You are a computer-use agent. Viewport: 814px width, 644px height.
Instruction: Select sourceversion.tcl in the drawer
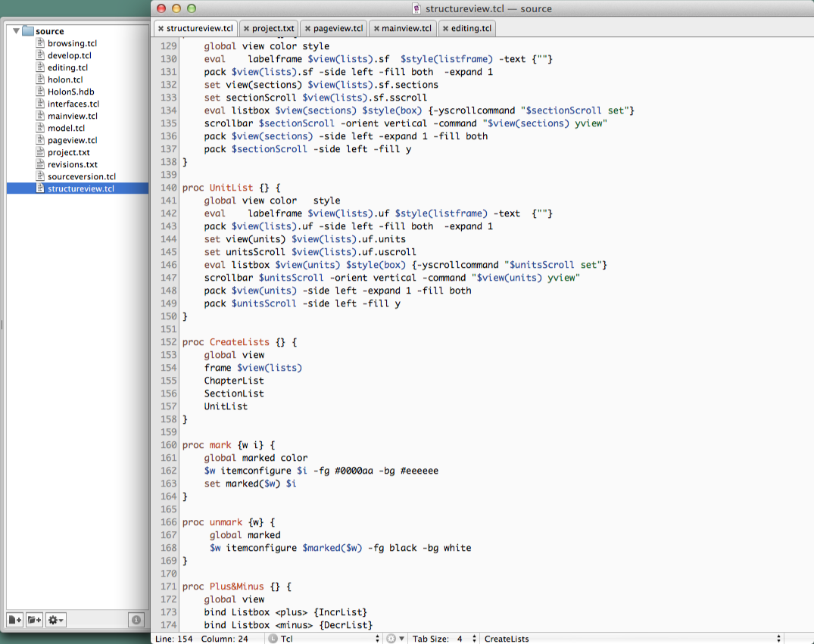[x=81, y=176]
